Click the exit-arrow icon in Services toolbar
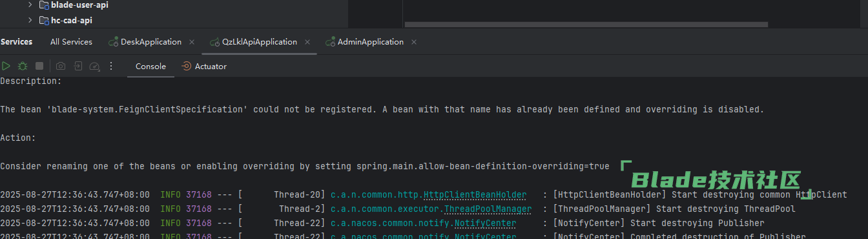 pyautogui.click(x=77, y=66)
